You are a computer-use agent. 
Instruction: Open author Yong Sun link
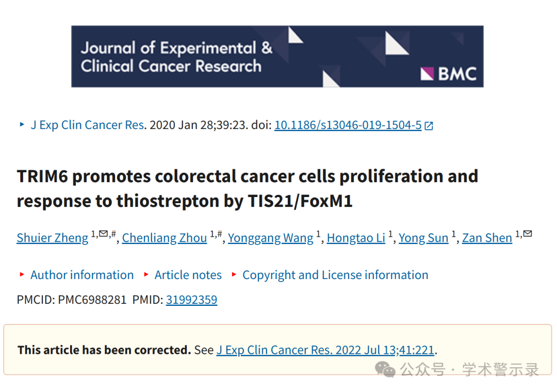[x=423, y=238]
